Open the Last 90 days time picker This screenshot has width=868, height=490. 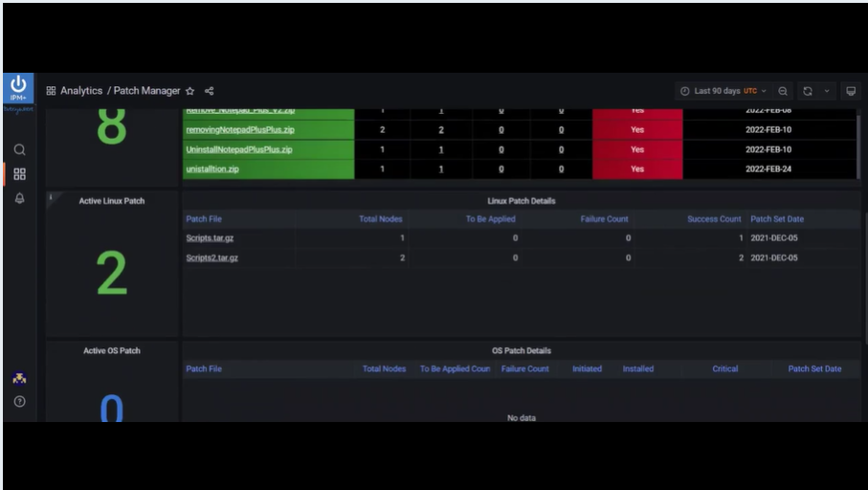[x=723, y=91]
